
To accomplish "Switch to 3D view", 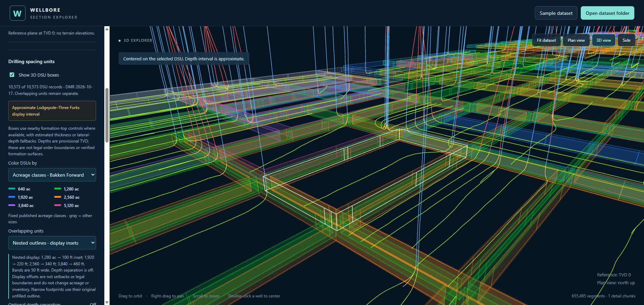I will pyautogui.click(x=604, y=40).
